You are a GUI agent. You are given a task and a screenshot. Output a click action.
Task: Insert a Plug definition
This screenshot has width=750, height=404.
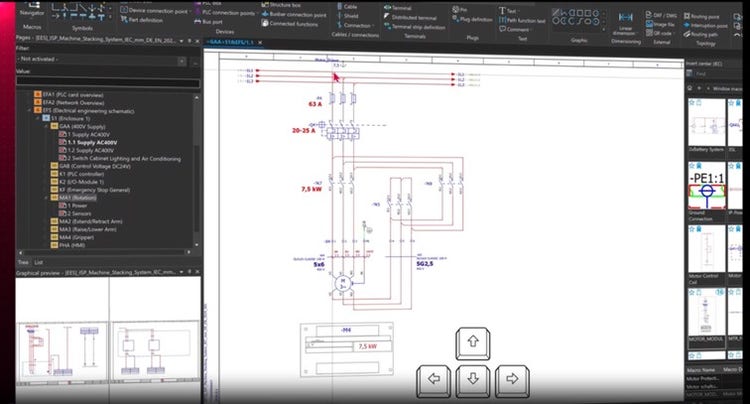click(472, 19)
